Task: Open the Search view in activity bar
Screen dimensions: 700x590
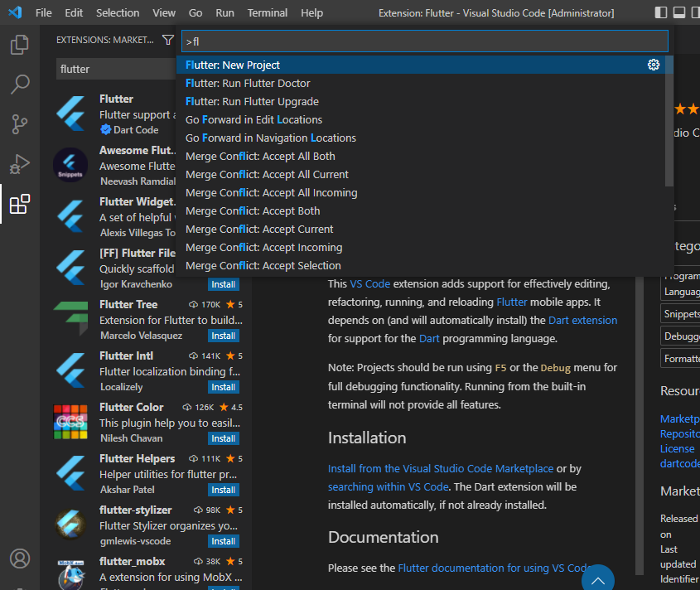Action: [x=20, y=84]
